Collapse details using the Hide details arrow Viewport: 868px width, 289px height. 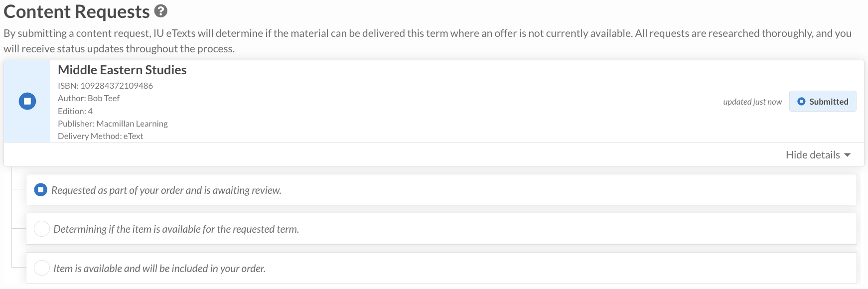click(847, 155)
